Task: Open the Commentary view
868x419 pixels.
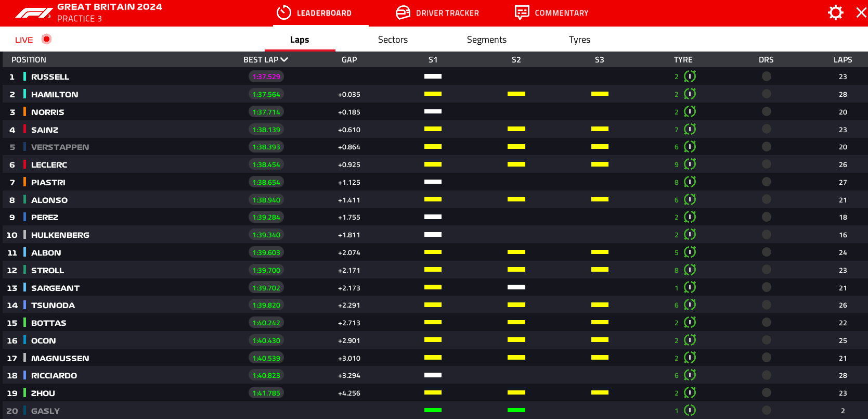Action: coord(551,13)
